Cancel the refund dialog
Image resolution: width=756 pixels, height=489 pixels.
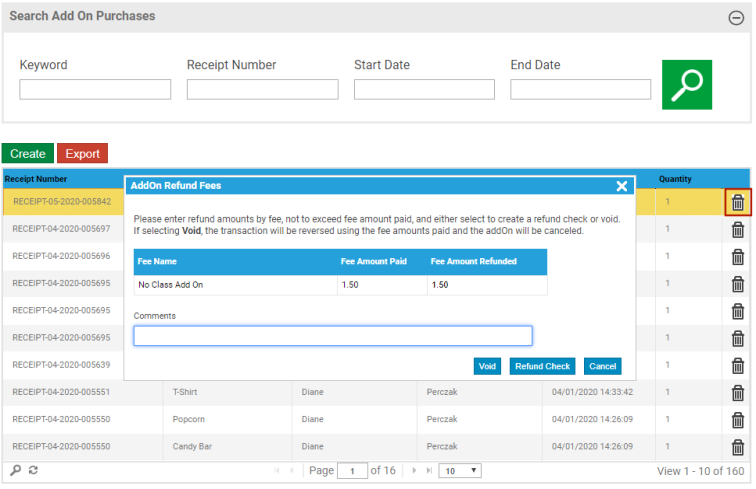(602, 367)
